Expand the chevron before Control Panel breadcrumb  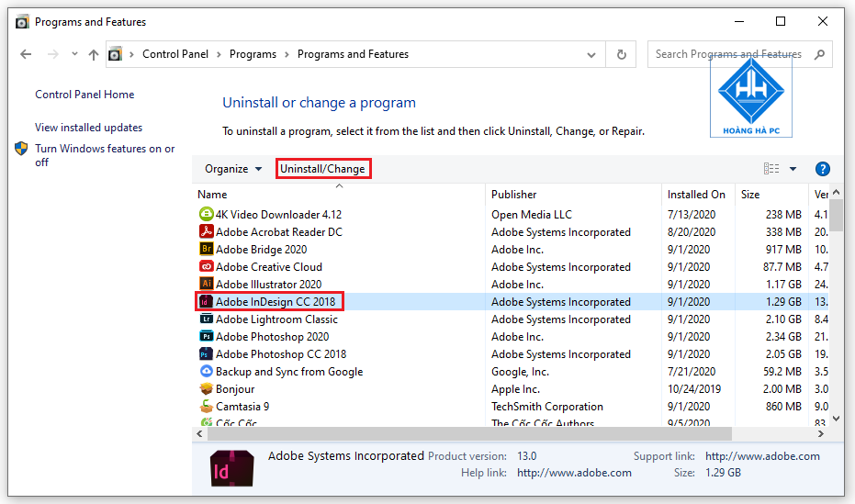click(131, 54)
